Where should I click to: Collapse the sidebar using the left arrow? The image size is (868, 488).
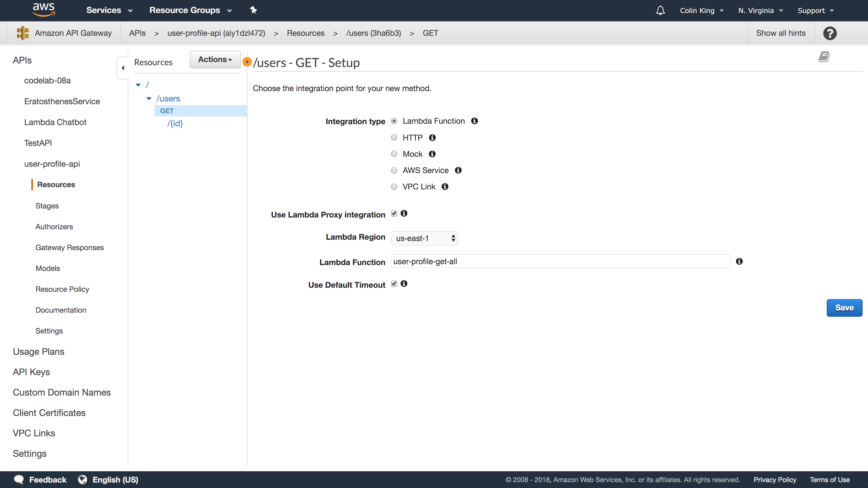(123, 68)
